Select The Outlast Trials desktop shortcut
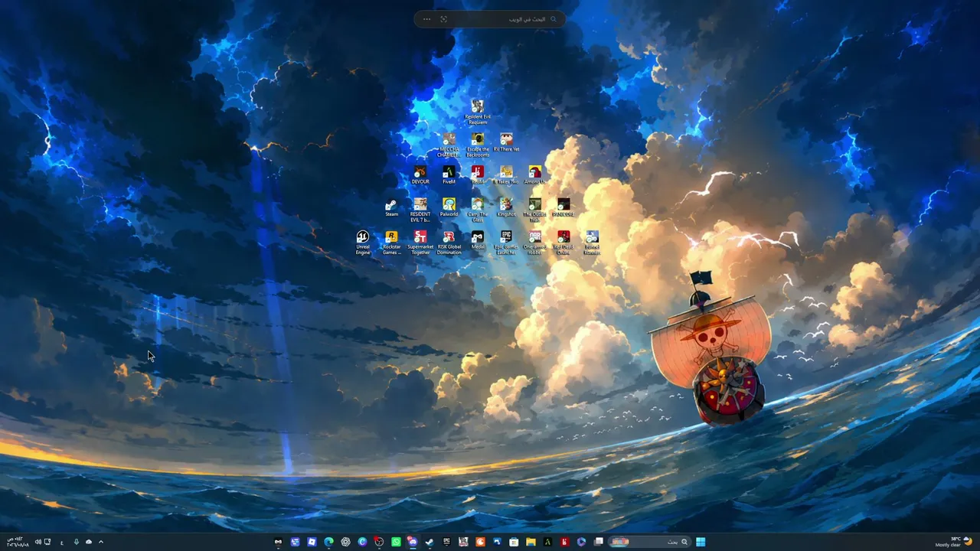The image size is (980, 551). pyautogui.click(x=534, y=210)
